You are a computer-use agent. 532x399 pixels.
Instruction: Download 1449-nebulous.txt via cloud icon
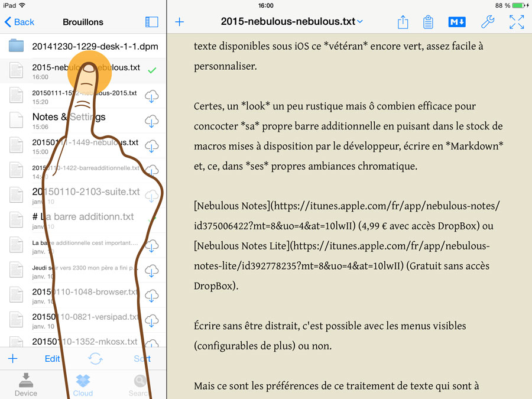(x=152, y=146)
